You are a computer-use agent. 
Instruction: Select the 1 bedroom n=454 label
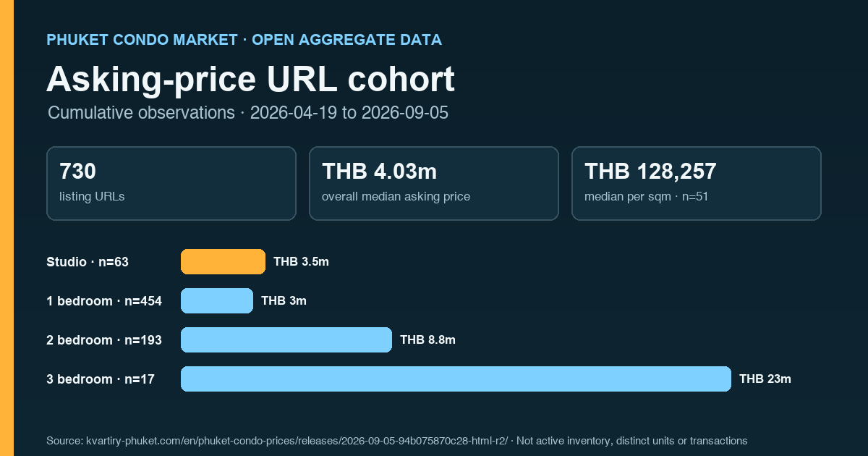tap(104, 301)
